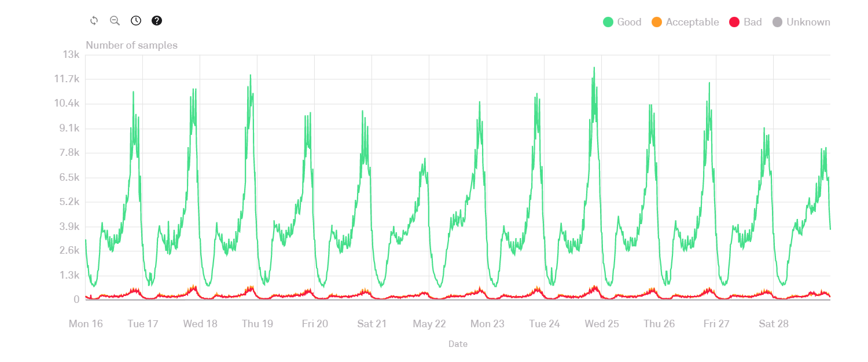Screen dimensions: 868x362
Task: Click the "Sat 28" date label
Action: (x=774, y=324)
